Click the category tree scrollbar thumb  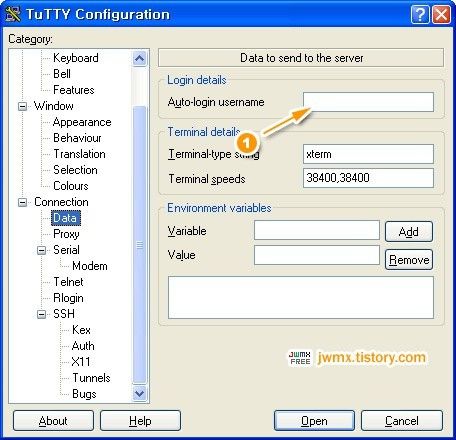pyautogui.click(x=139, y=245)
